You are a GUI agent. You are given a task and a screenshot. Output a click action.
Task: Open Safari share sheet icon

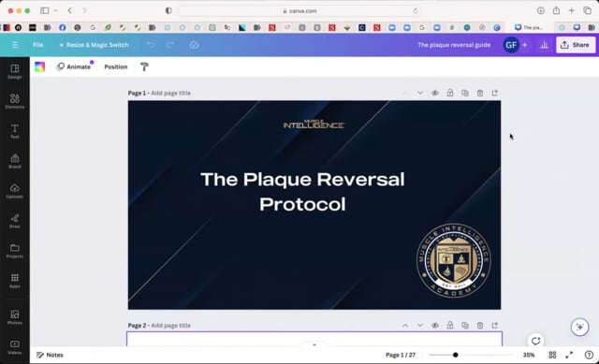(x=556, y=10)
